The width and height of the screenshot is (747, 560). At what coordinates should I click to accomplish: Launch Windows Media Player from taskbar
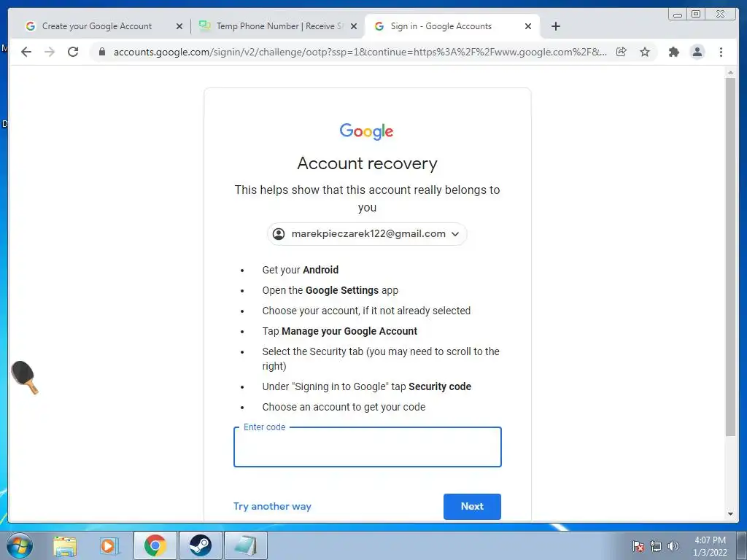pos(109,545)
